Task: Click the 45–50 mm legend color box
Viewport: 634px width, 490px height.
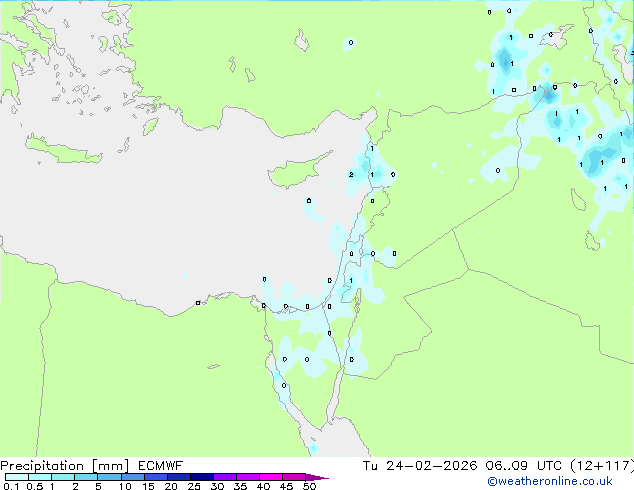Action: coord(294,477)
